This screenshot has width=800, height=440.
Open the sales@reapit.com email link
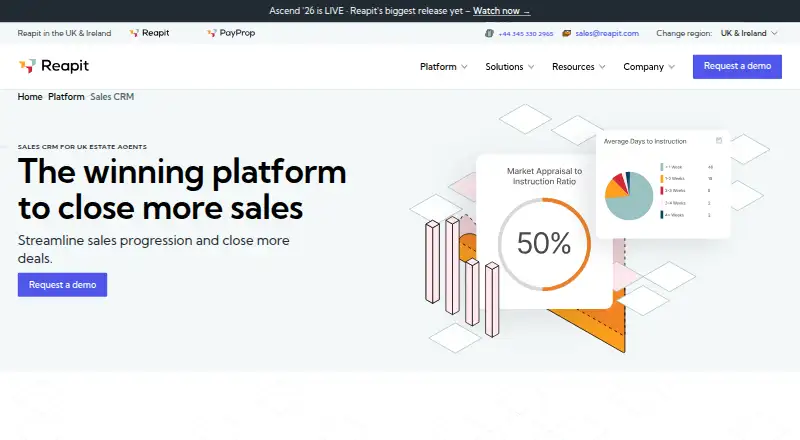click(x=607, y=33)
